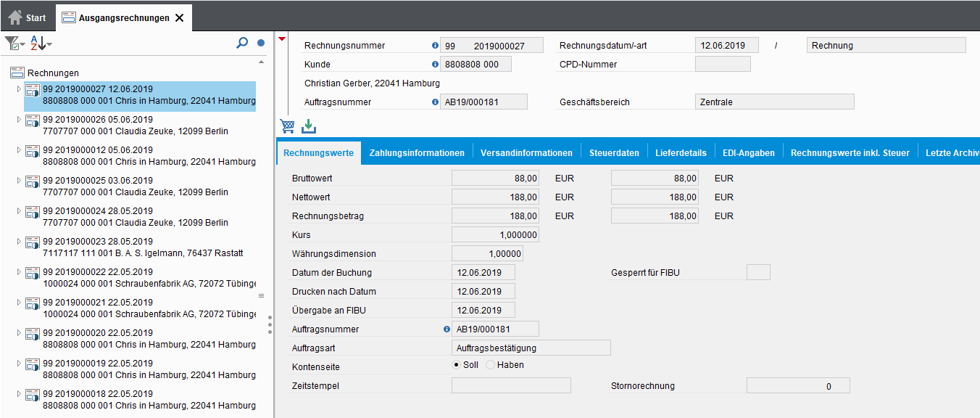Click the Rechnungen root folder icon
Image resolution: width=980 pixels, height=418 pixels.
(x=17, y=73)
